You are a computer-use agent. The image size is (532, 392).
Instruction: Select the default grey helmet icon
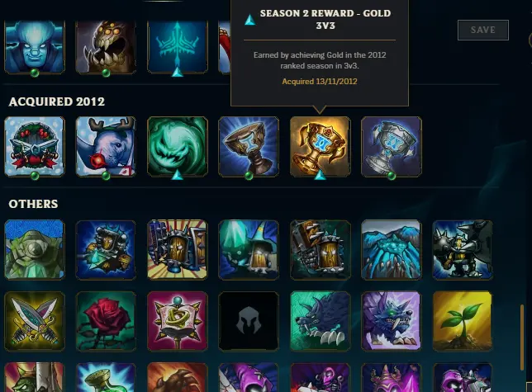(x=249, y=321)
